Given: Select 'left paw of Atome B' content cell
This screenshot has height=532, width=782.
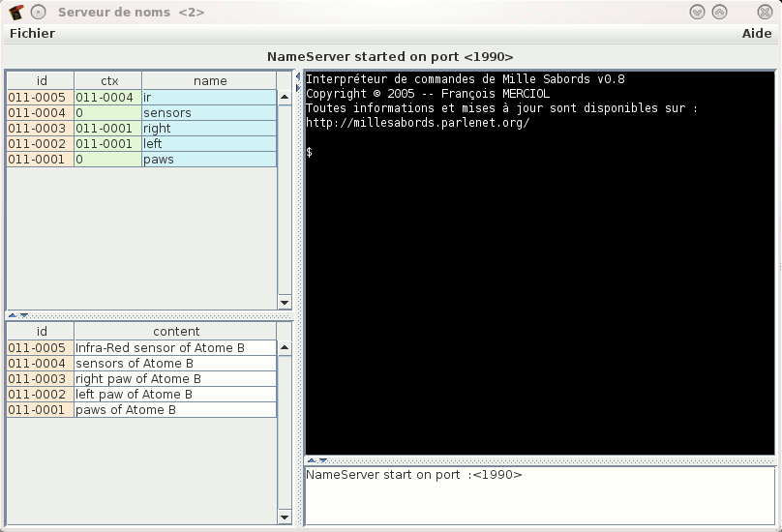Looking at the screenshot, I should (175, 394).
